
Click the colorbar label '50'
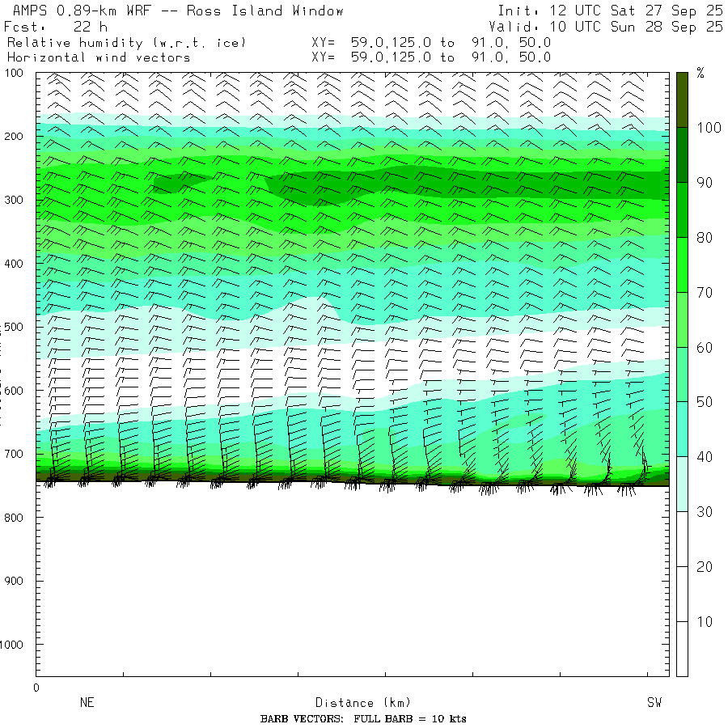[x=705, y=401]
